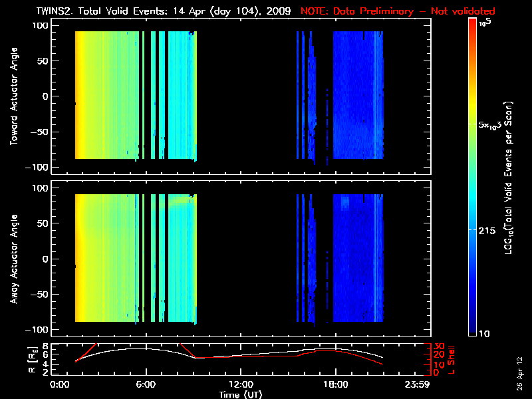The image size is (532, 399).
Task: Select the "LOG10(Total Valid Events per Scan)" label
Action: click(508, 178)
